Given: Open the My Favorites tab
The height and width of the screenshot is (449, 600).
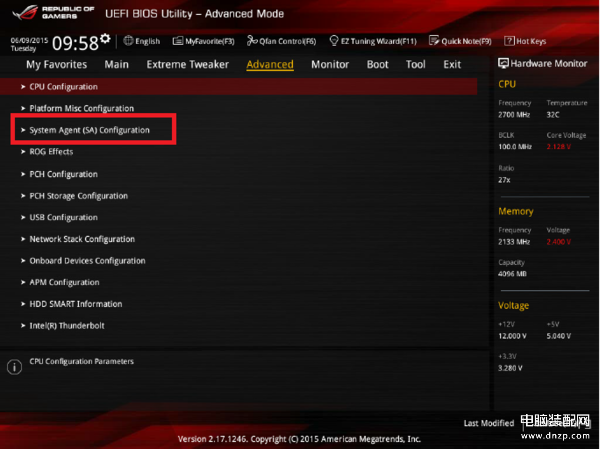Looking at the screenshot, I should pos(57,64).
